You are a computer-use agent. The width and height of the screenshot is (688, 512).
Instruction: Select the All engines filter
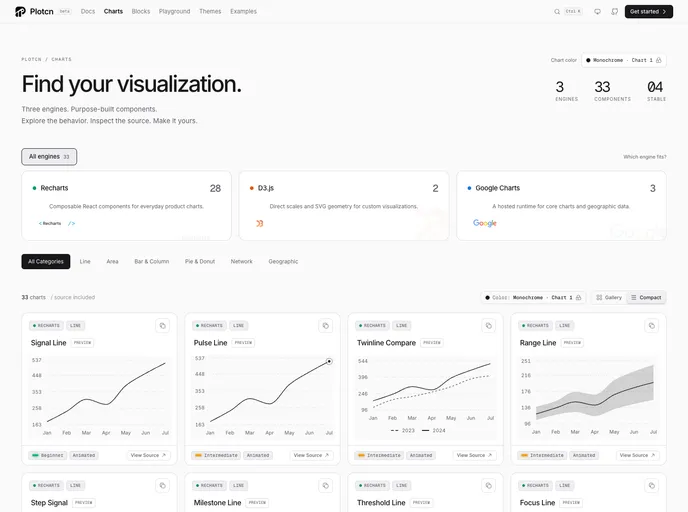point(49,157)
